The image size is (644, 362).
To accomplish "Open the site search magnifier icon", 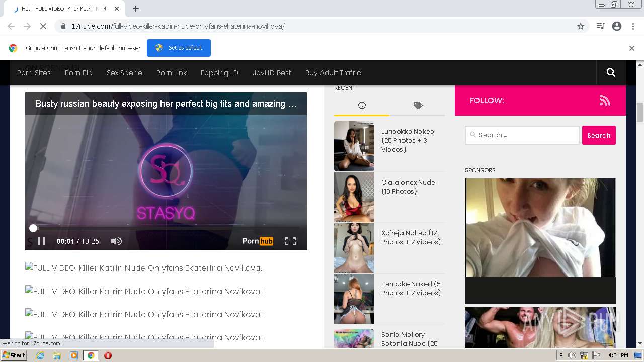I will (611, 73).
